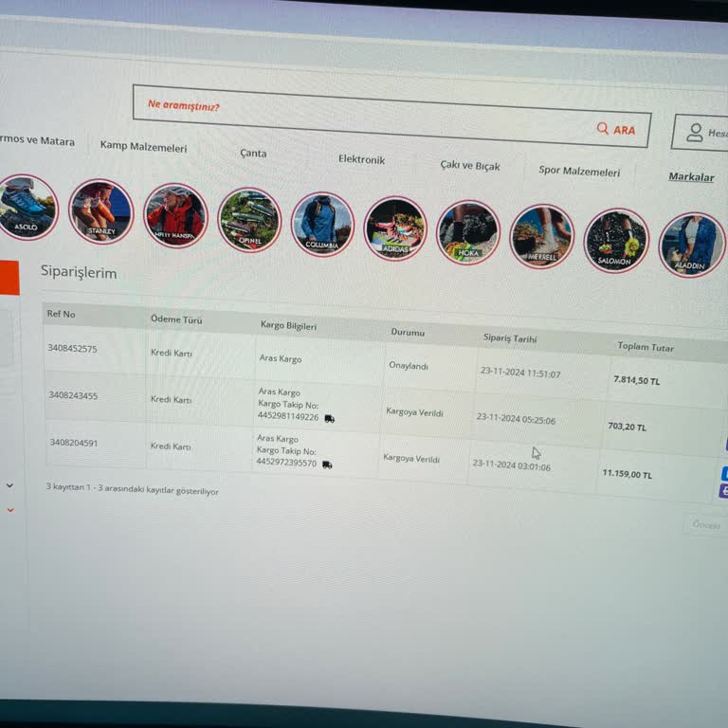The height and width of the screenshot is (728, 728).
Task: Click the Durumu column header
Action: tap(408, 332)
